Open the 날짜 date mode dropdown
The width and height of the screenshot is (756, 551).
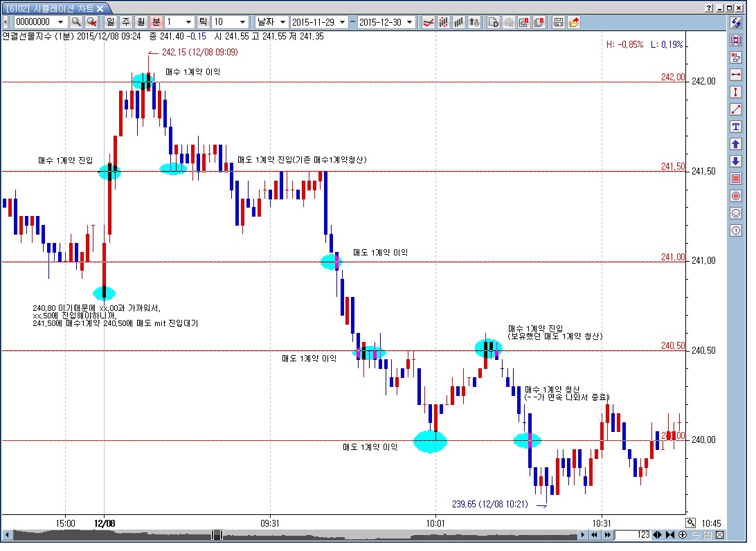[x=282, y=22]
